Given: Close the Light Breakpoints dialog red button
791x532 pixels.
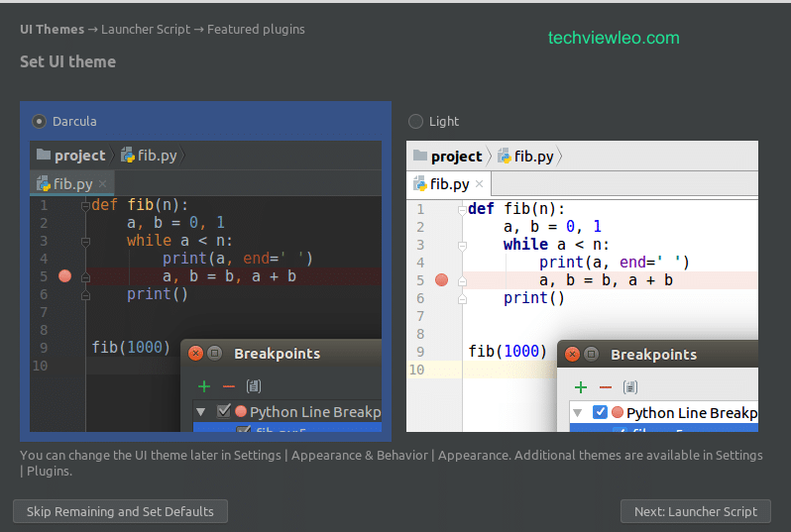Looking at the screenshot, I should (572, 354).
